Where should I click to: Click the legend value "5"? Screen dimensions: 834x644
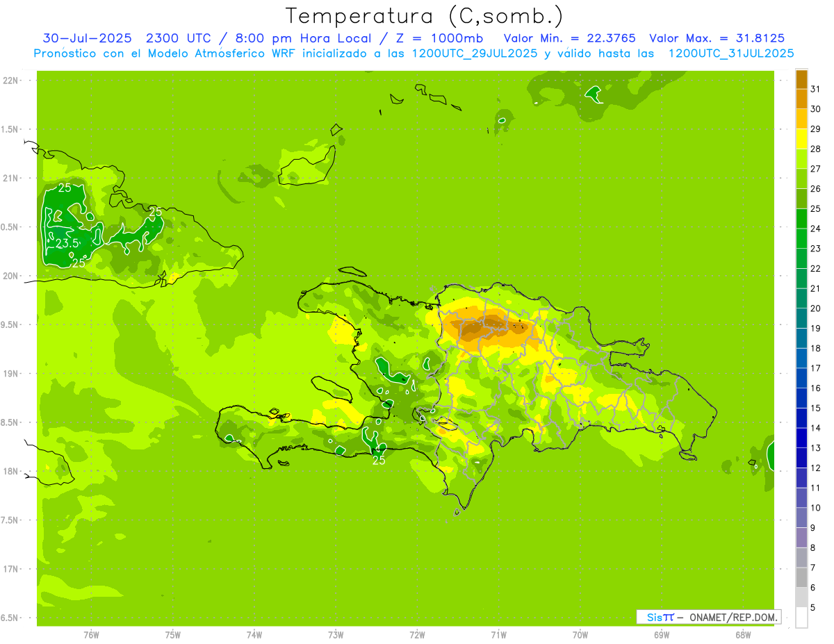pyautogui.click(x=813, y=607)
